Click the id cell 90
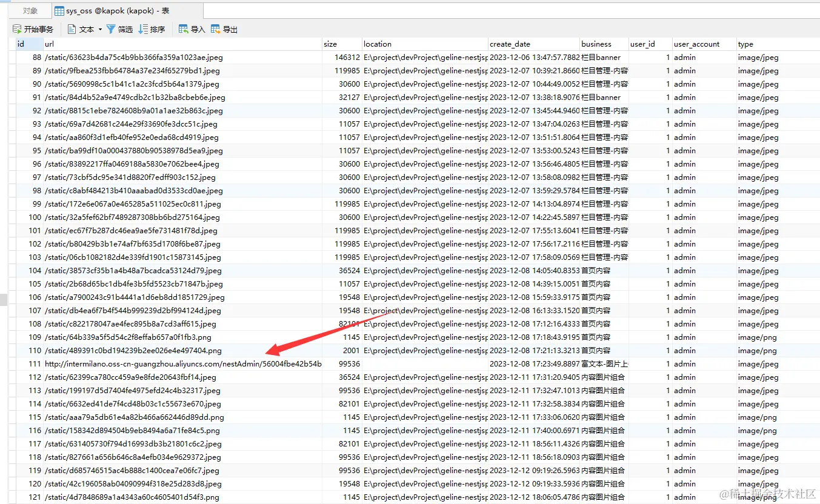 click(x=29, y=84)
